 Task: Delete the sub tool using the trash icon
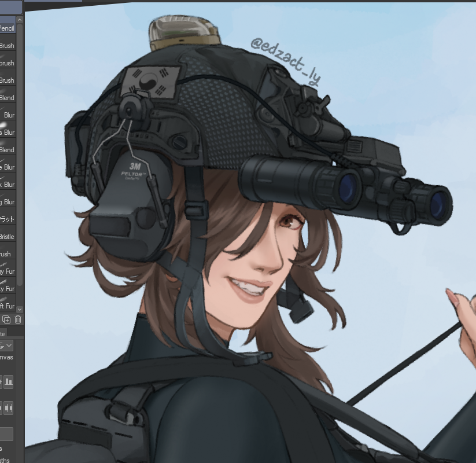18,319
